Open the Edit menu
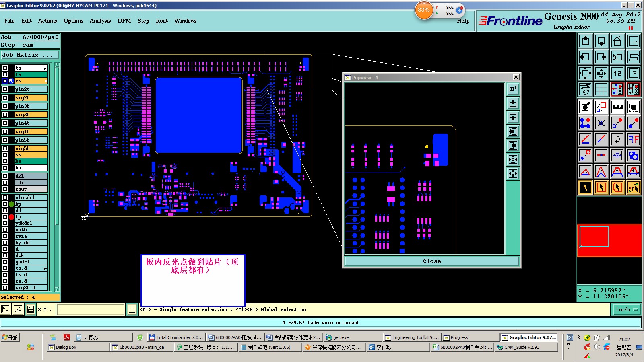Screen dimensions: 644x362 27,21
